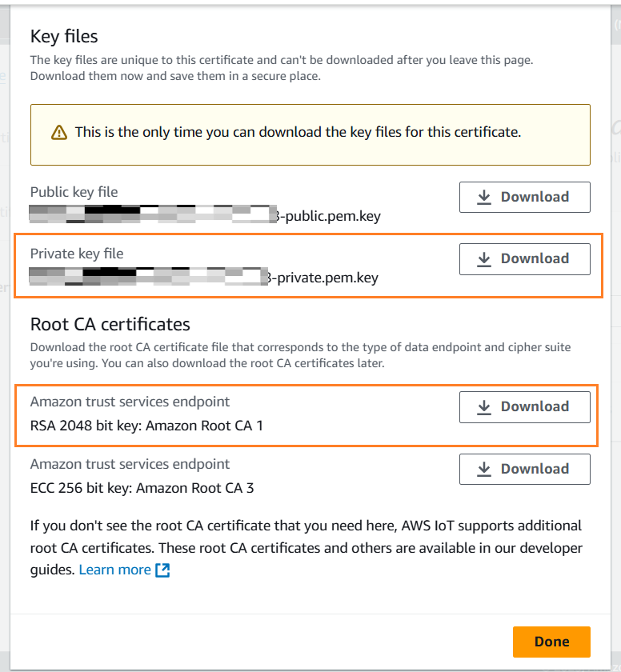Click the RSA 2048 bit key label

[146, 426]
